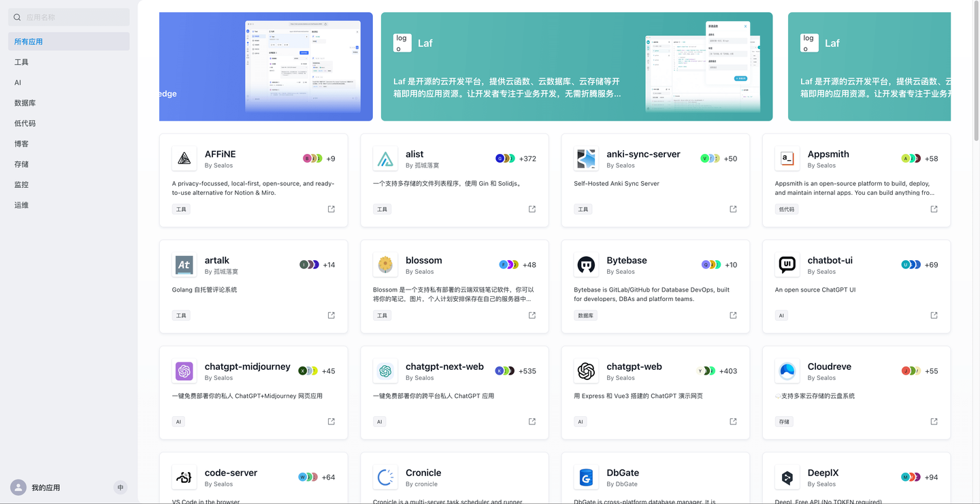Select the 工具 category in sidebar
980x504 pixels.
tap(21, 61)
